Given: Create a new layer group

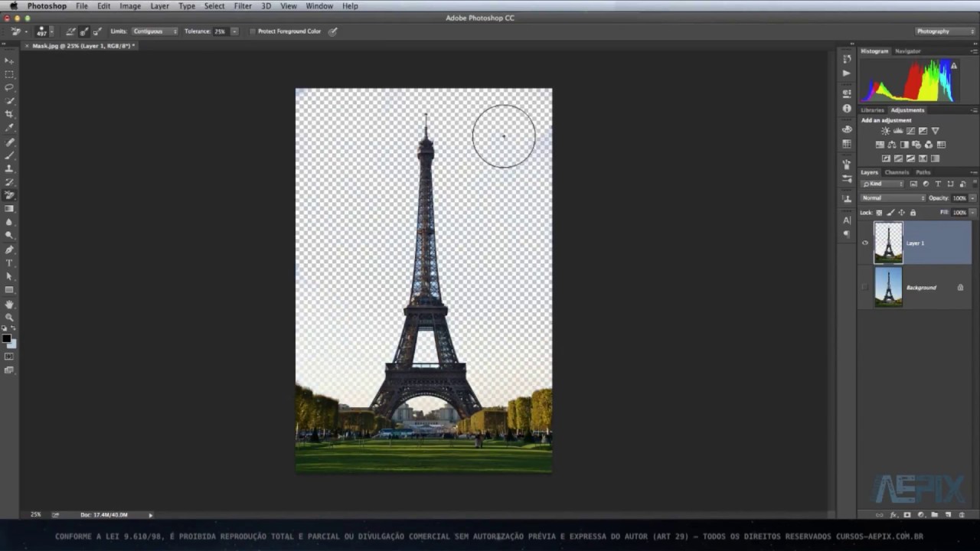Looking at the screenshot, I should 935,515.
